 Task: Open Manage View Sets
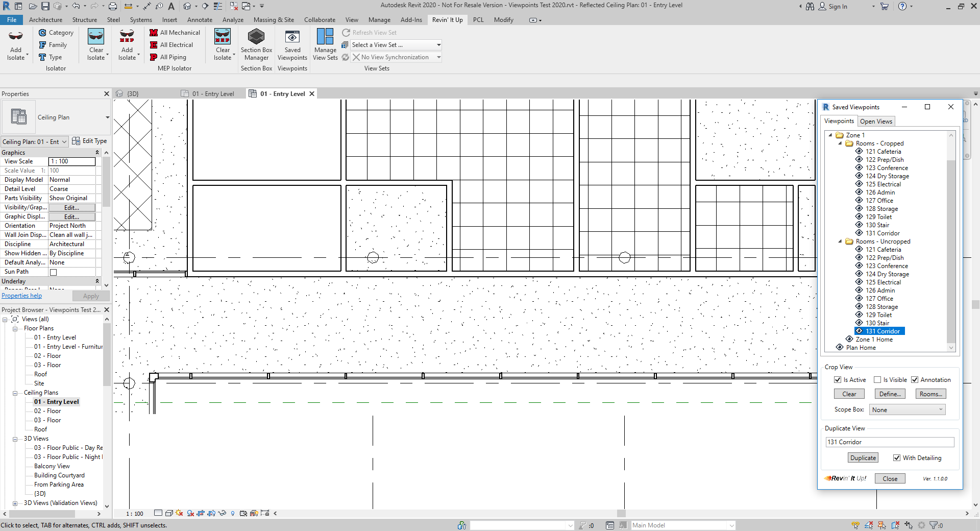click(x=325, y=45)
